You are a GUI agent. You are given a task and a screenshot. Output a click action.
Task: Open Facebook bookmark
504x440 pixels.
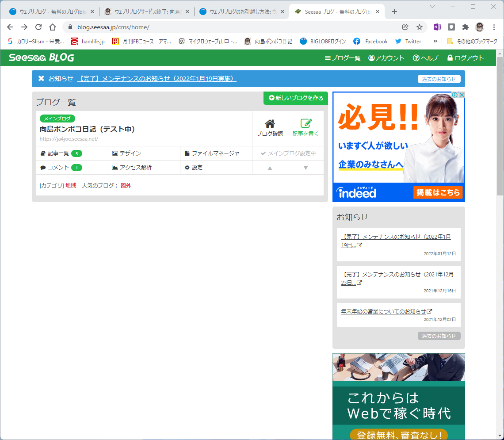pyautogui.click(x=370, y=42)
